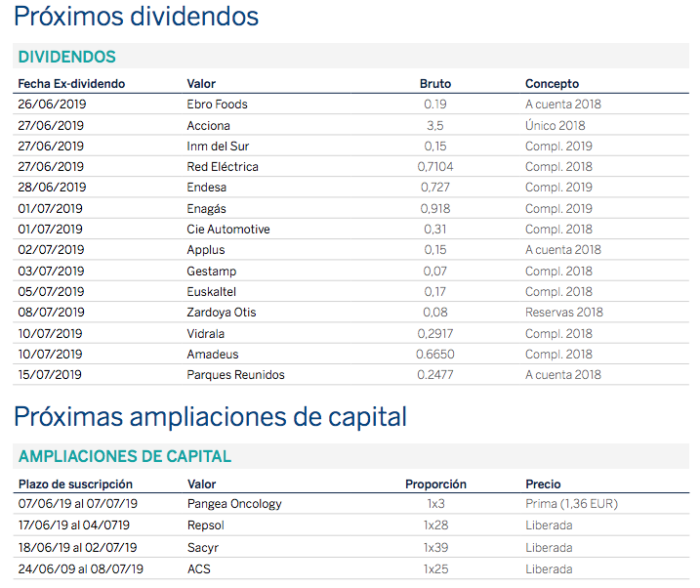This screenshot has height=588, width=700.
Task: Select date 26/06/2019
Action: point(52,105)
